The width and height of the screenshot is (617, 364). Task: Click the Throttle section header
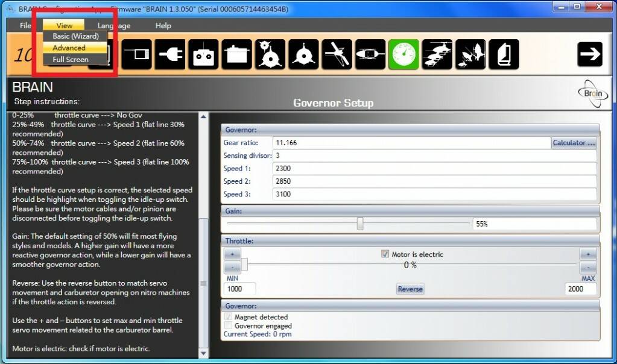(410, 240)
